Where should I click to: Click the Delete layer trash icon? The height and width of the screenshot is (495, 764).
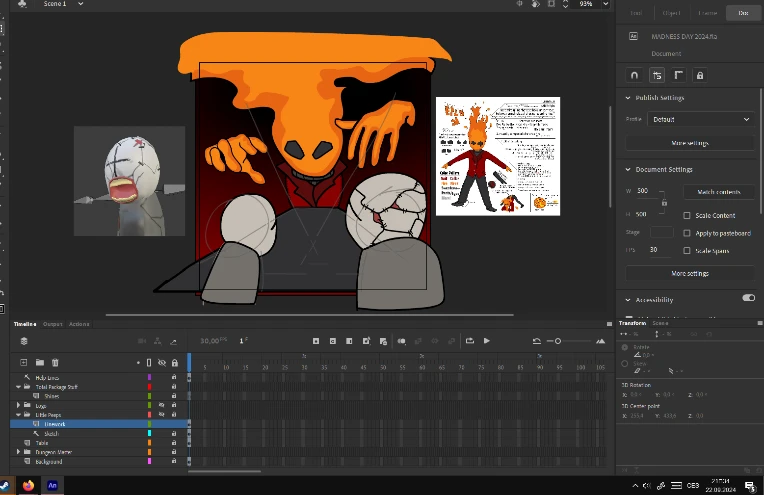pos(55,362)
